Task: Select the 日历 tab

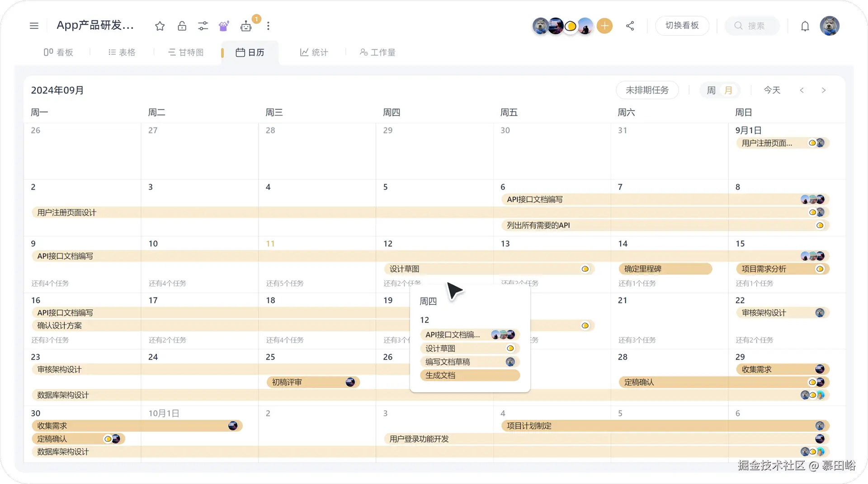Action: click(x=250, y=52)
